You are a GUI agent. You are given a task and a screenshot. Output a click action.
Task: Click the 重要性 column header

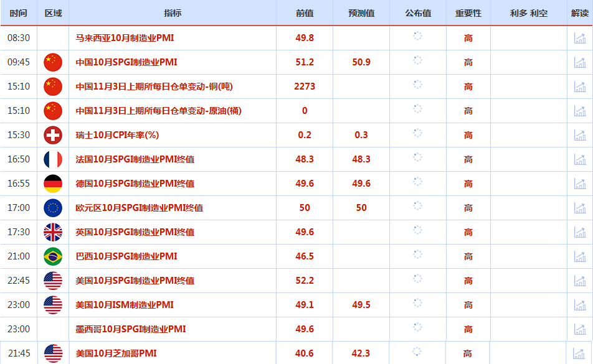(468, 13)
